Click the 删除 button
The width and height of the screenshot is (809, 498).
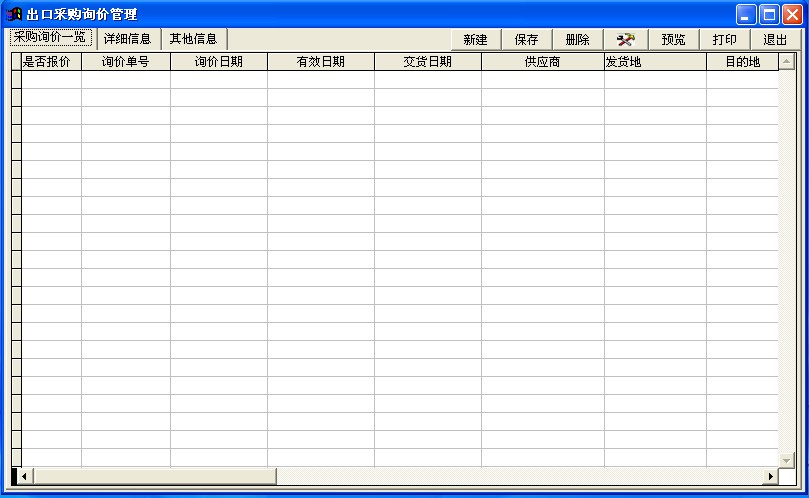point(578,40)
